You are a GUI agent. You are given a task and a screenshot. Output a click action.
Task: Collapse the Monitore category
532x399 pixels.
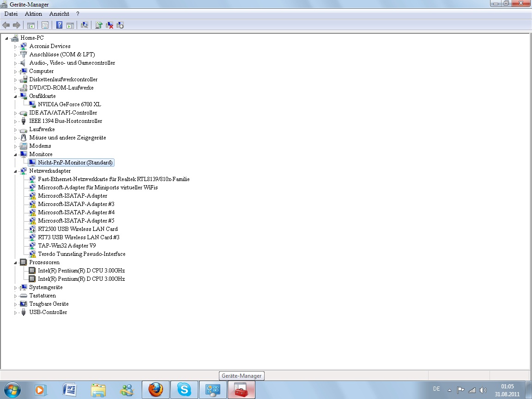15,155
